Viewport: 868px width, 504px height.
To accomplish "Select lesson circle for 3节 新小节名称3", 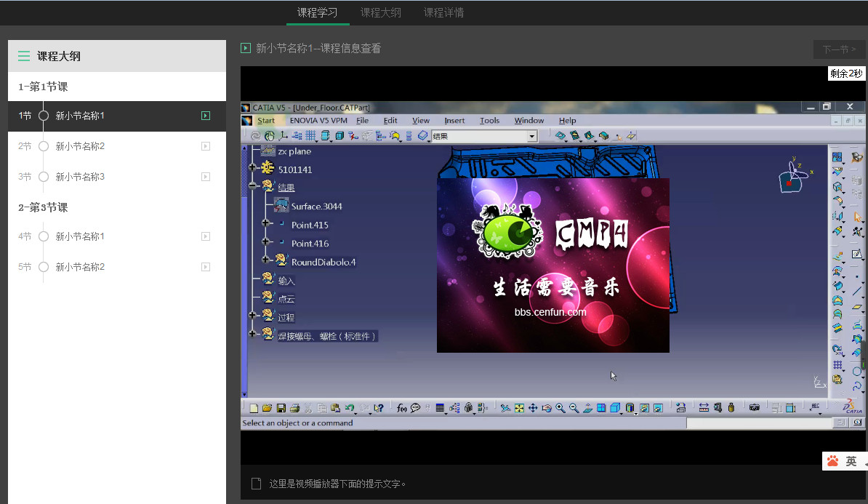I will [44, 177].
